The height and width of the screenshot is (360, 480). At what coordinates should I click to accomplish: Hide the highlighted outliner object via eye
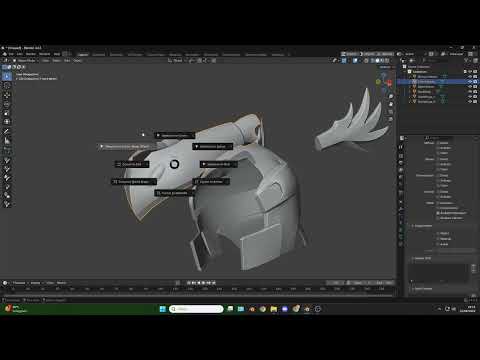tap(470, 82)
